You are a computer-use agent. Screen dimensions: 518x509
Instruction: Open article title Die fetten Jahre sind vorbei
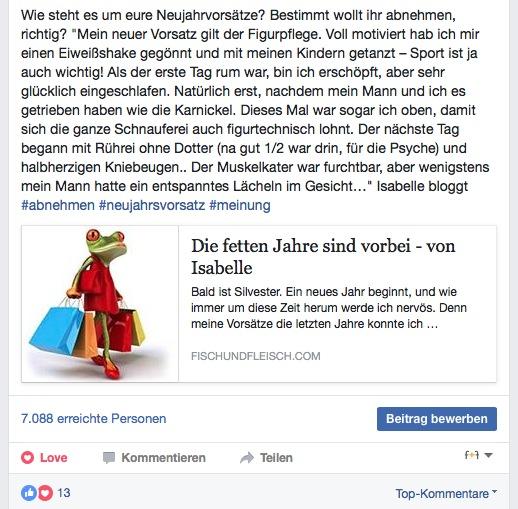323,257
